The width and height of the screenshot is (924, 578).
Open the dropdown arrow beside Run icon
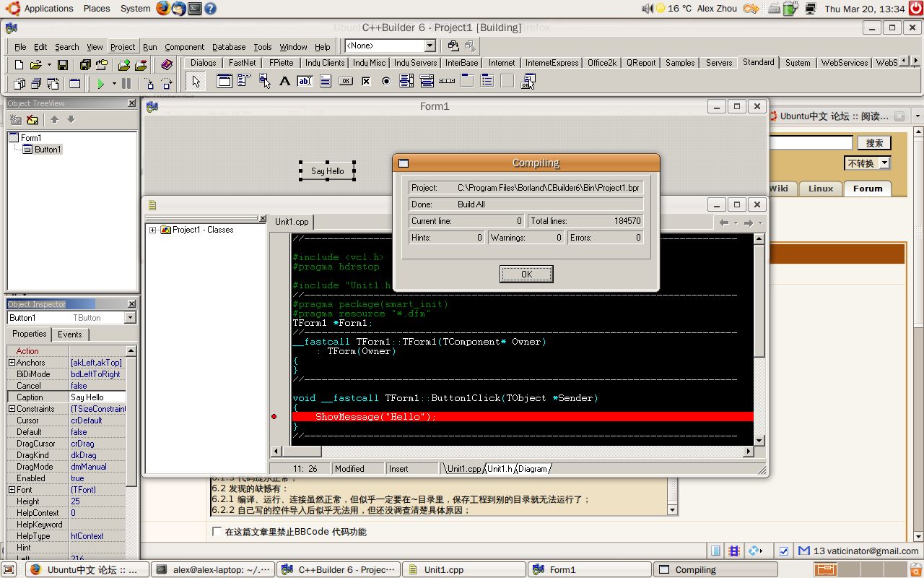point(113,84)
